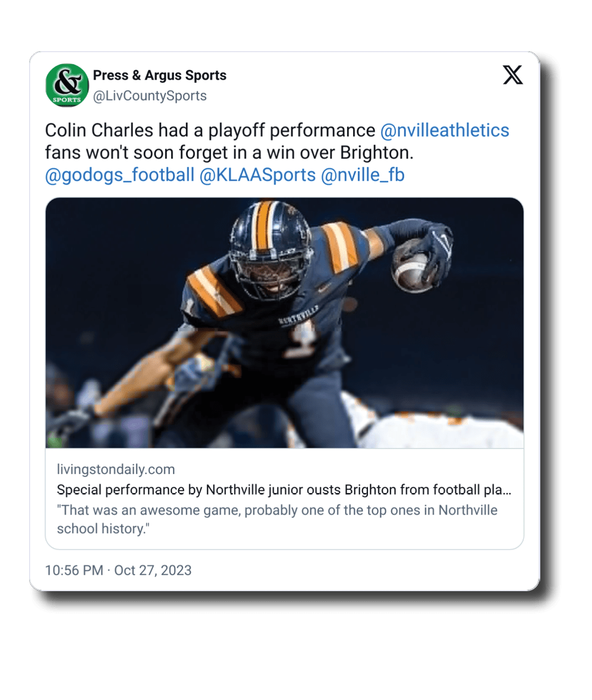The image size is (592, 700).
Task: Open the @nvilleathletics mention
Action: point(445,130)
